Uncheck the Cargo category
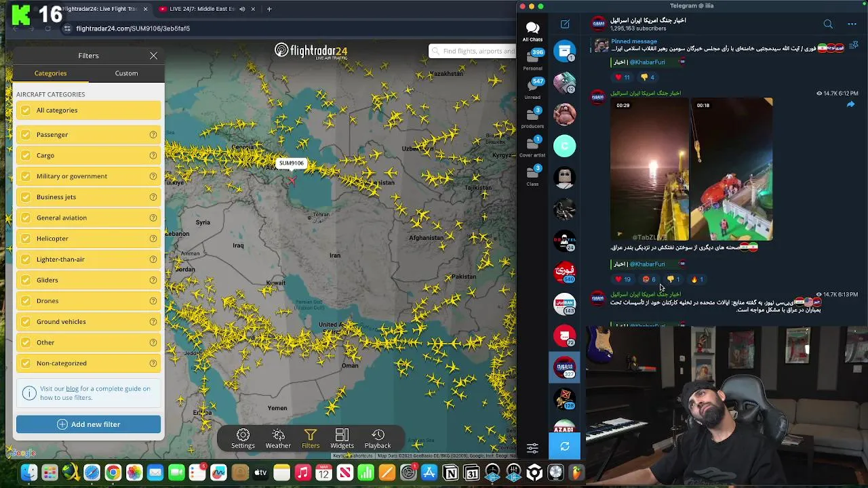Viewport: 868px width, 488px height. 26,156
